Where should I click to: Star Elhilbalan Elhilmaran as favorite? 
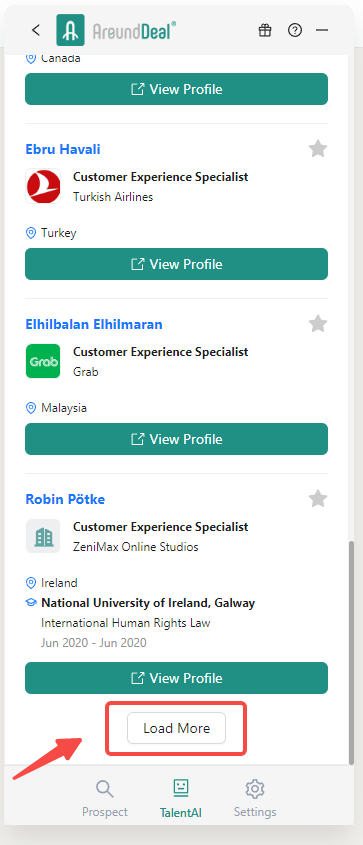(318, 324)
